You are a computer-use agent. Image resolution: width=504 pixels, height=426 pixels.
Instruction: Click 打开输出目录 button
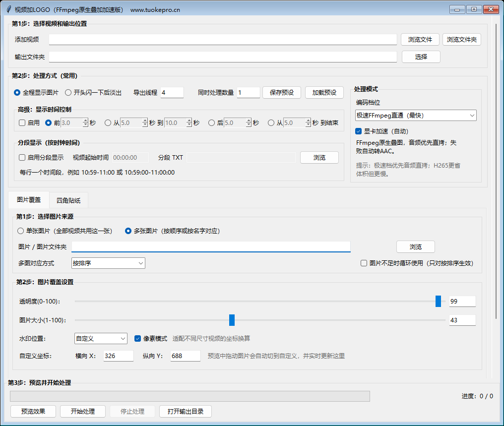click(186, 411)
